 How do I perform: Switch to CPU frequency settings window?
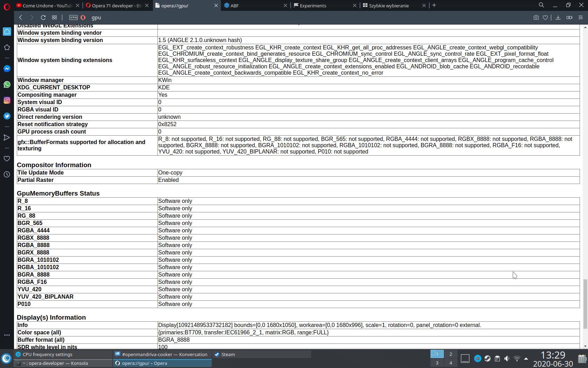[x=63, y=354]
